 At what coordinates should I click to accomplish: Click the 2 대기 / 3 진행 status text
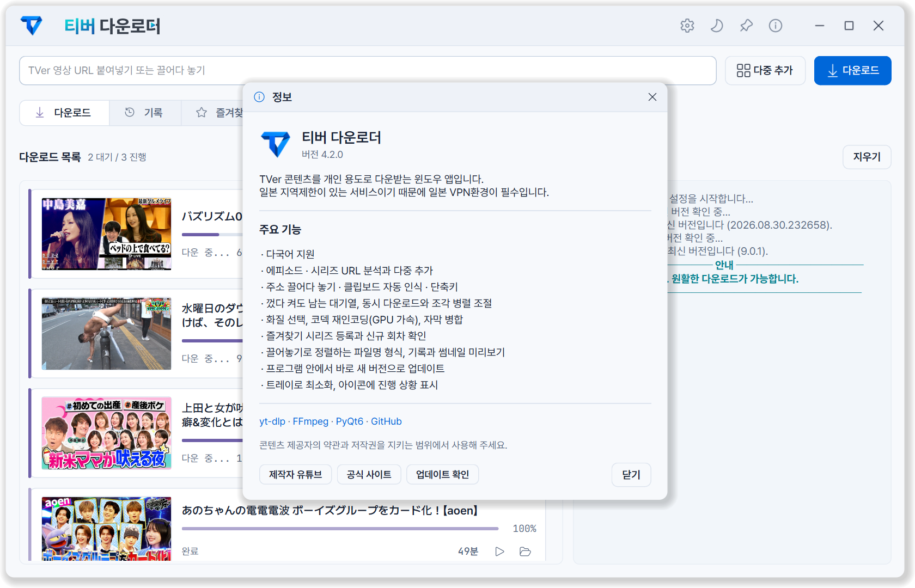tap(117, 157)
